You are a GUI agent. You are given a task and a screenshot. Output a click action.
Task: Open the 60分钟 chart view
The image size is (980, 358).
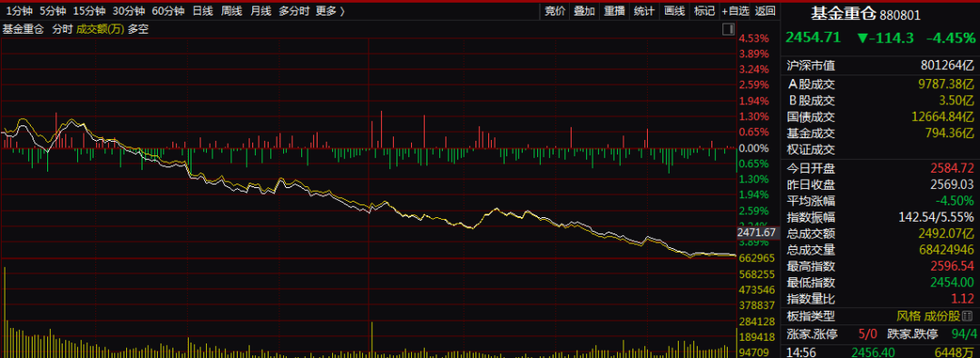[168, 11]
